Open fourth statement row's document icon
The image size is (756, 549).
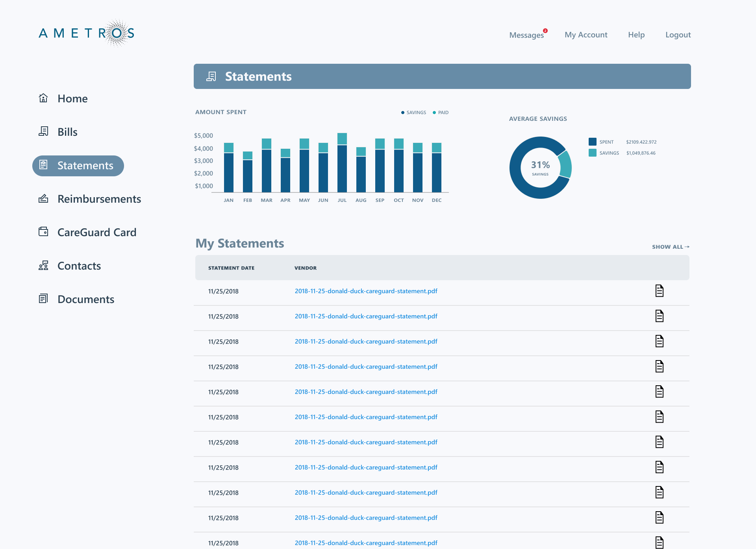pyautogui.click(x=660, y=366)
